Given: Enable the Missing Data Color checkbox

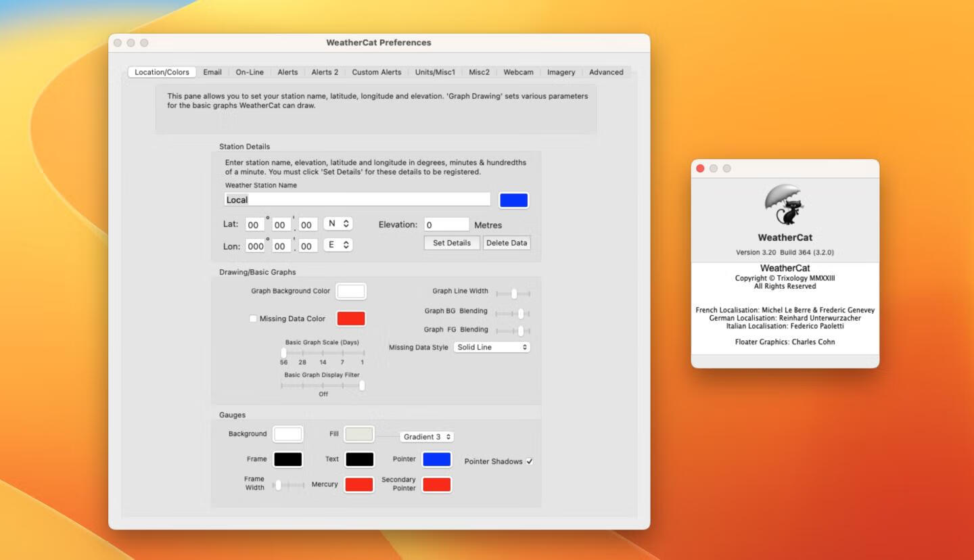Looking at the screenshot, I should coord(253,318).
